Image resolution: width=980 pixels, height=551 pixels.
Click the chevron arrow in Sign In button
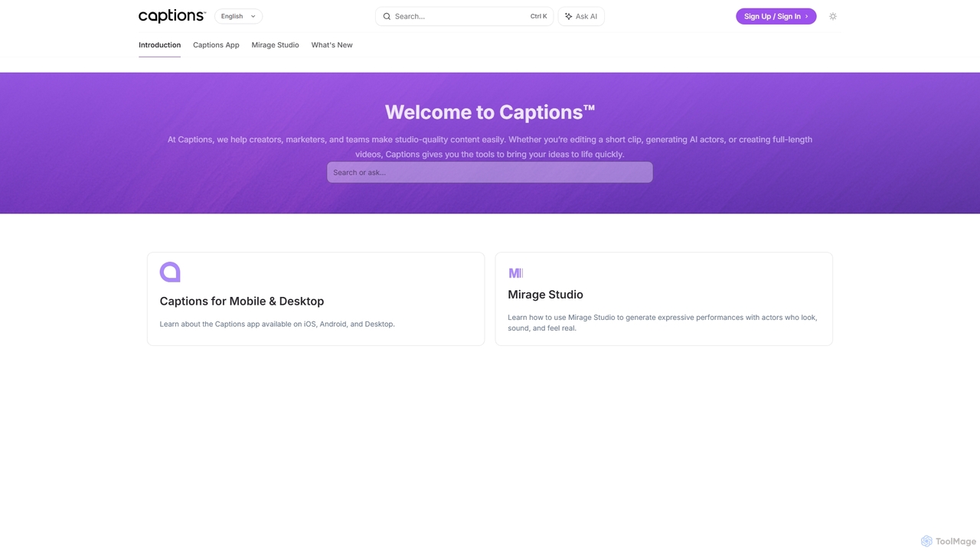[806, 16]
